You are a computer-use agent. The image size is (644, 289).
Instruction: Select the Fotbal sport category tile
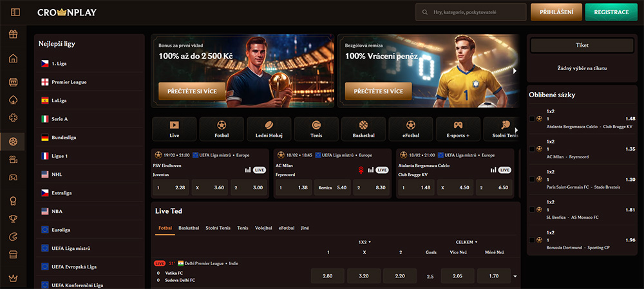[222, 129]
